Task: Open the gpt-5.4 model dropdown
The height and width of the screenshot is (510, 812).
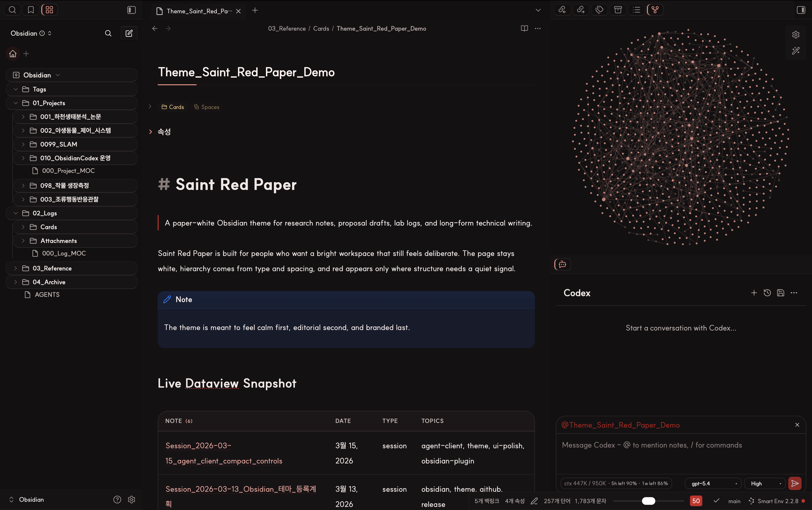Action: pyautogui.click(x=713, y=483)
